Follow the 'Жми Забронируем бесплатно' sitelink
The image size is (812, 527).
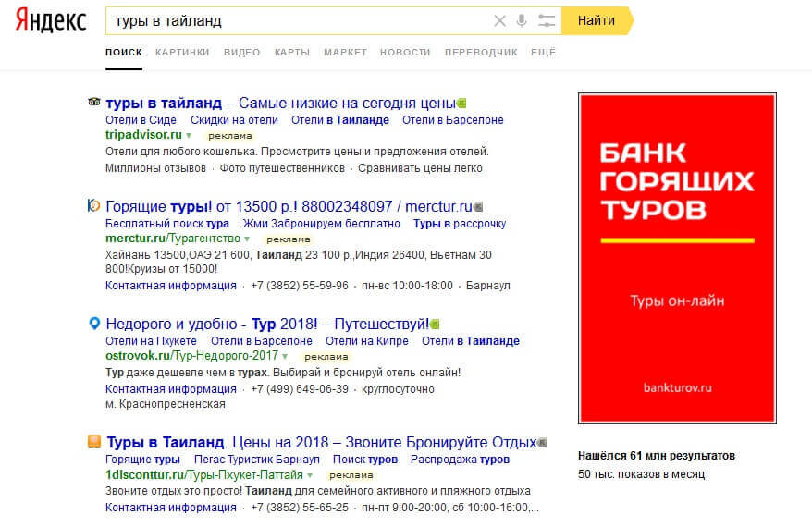click(x=322, y=224)
